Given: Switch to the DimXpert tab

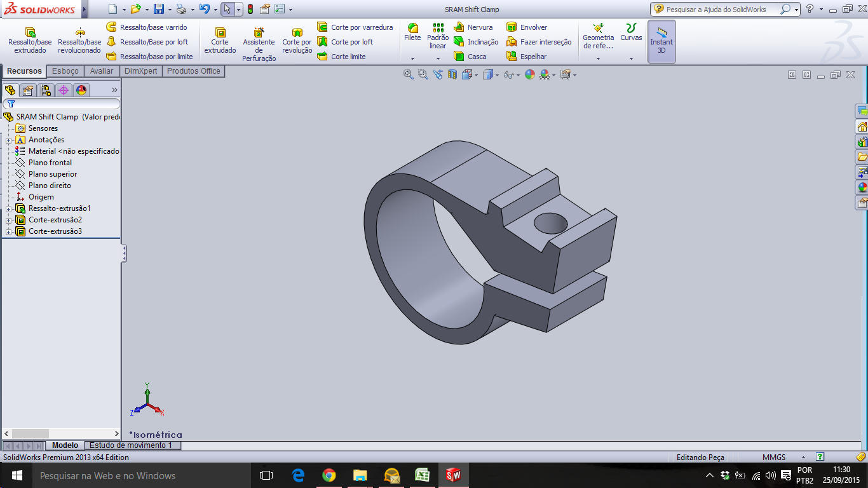Looking at the screenshot, I should (140, 71).
